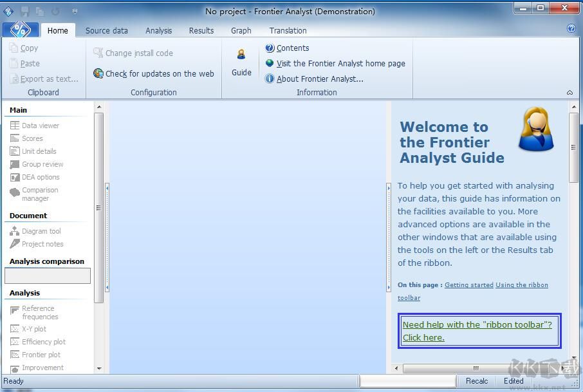Viewport: 583px width, 392px height.
Task: Open the Quick Access Toolbar customize dropdown
Action: click(75, 11)
